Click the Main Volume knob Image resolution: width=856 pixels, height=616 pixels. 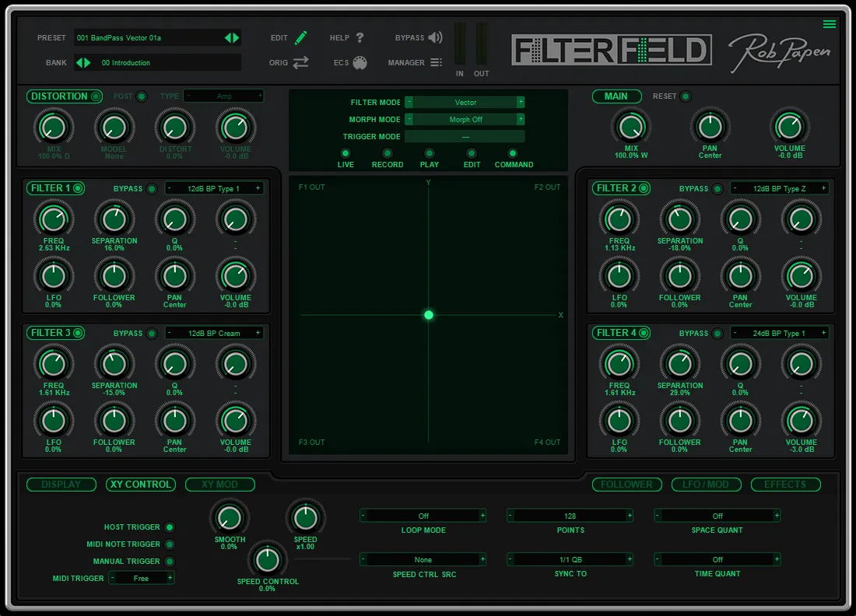click(x=789, y=127)
